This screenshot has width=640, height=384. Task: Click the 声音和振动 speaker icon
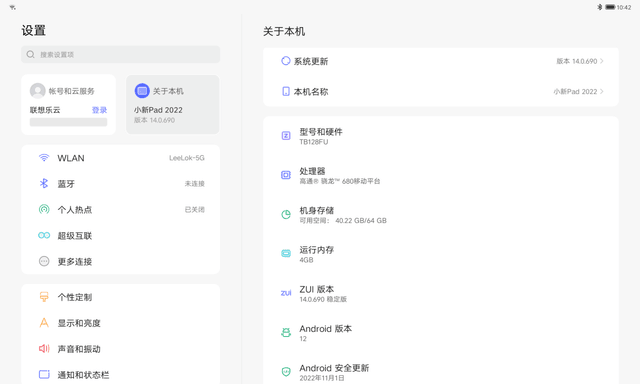point(44,348)
